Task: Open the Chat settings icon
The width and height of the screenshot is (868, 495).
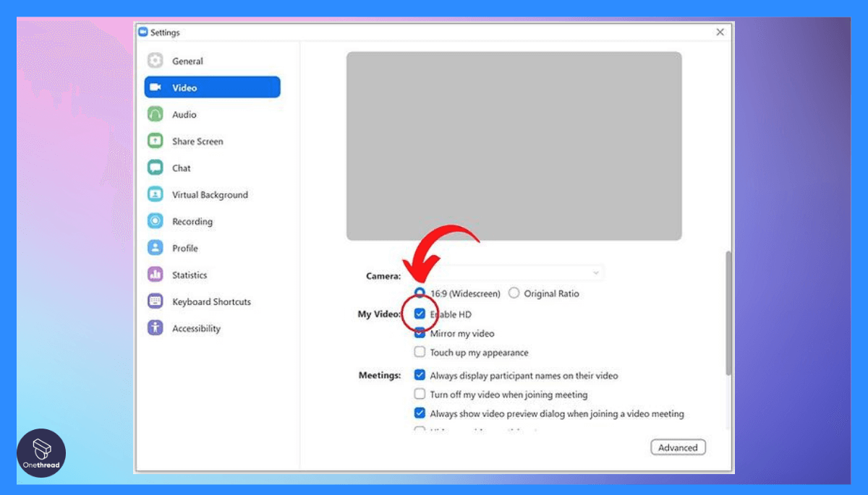Action: tap(155, 168)
